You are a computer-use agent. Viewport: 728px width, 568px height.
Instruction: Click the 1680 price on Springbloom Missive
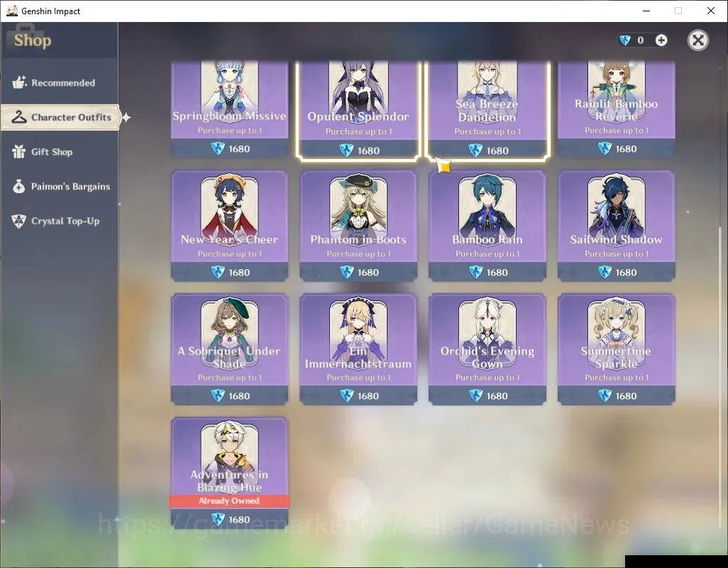pos(239,149)
